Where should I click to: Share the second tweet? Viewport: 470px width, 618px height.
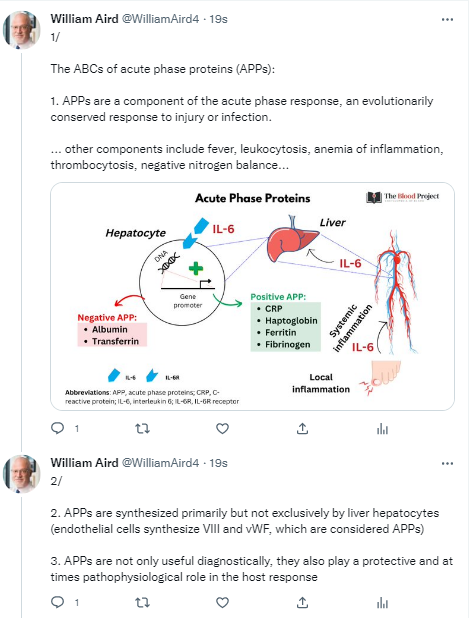[x=302, y=602]
